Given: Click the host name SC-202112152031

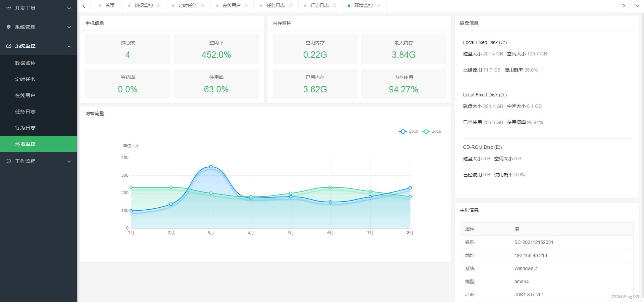Looking at the screenshot, I should point(534,242).
